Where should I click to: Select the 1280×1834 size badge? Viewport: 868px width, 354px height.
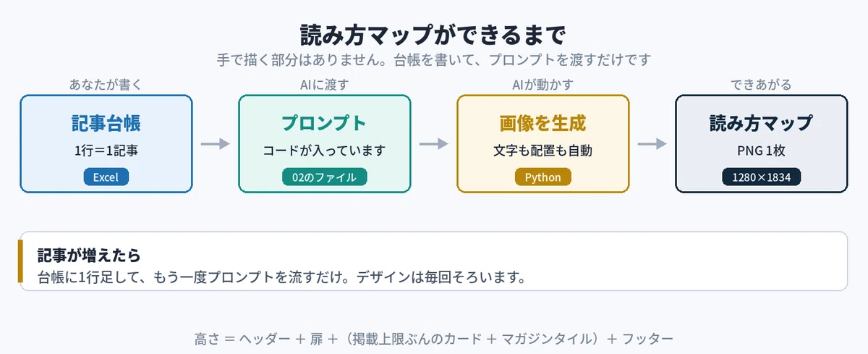762,177
